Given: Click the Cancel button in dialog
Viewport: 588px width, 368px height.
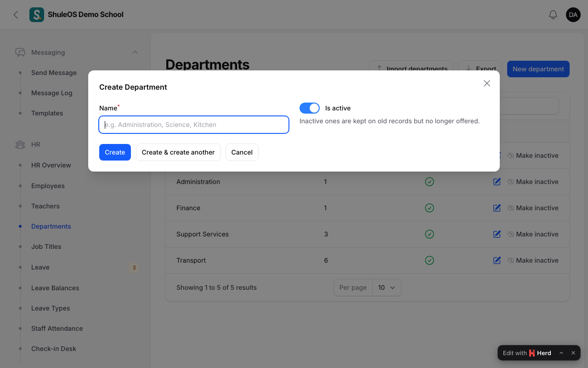Looking at the screenshot, I should (242, 152).
